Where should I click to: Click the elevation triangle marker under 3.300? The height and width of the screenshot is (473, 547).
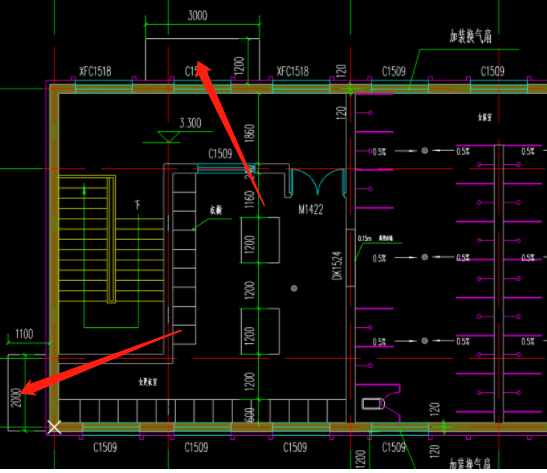(x=168, y=136)
